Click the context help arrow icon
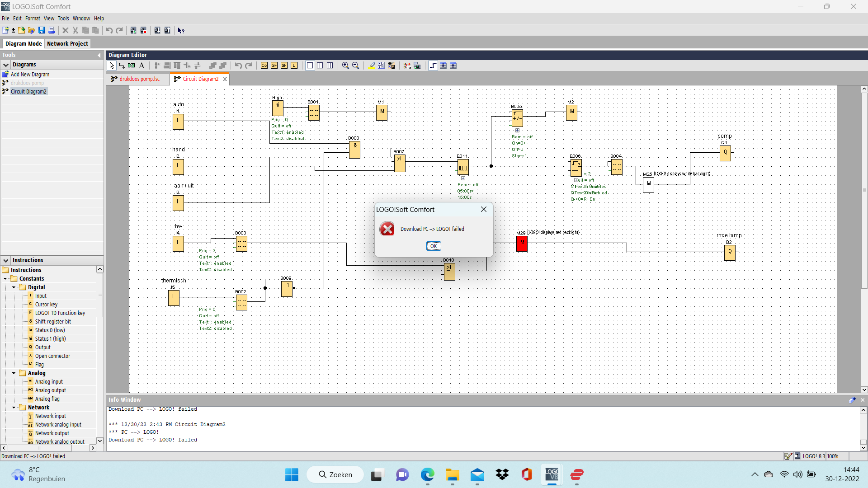The image size is (868, 488). [x=181, y=30]
